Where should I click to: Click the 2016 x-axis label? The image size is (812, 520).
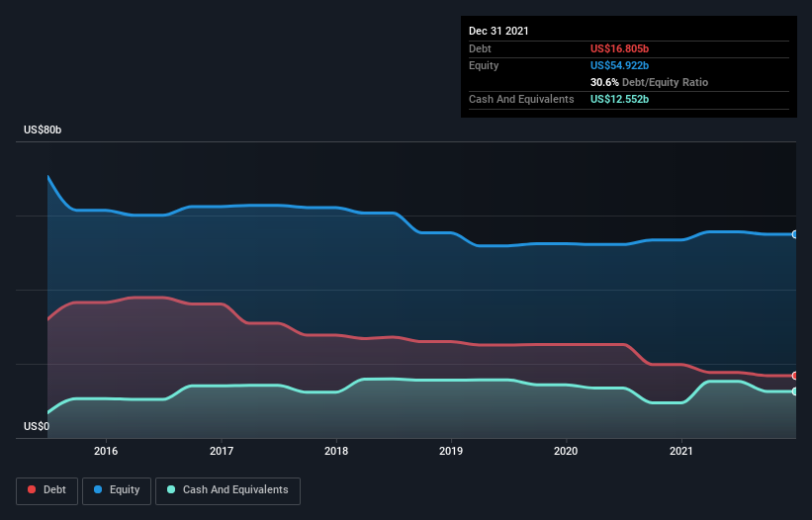(x=106, y=451)
